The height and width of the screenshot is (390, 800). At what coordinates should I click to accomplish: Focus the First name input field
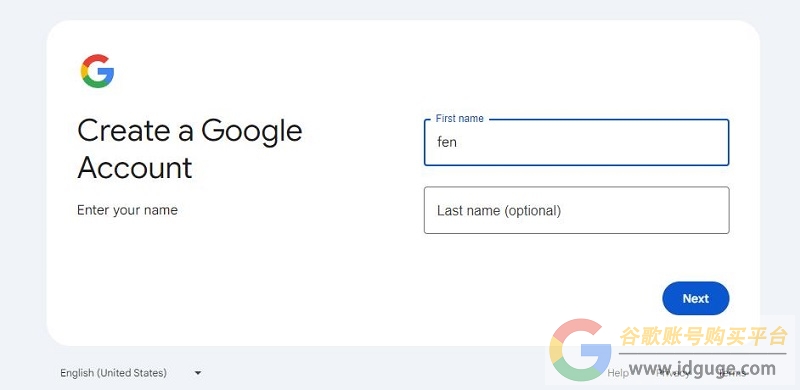coord(577,142)
